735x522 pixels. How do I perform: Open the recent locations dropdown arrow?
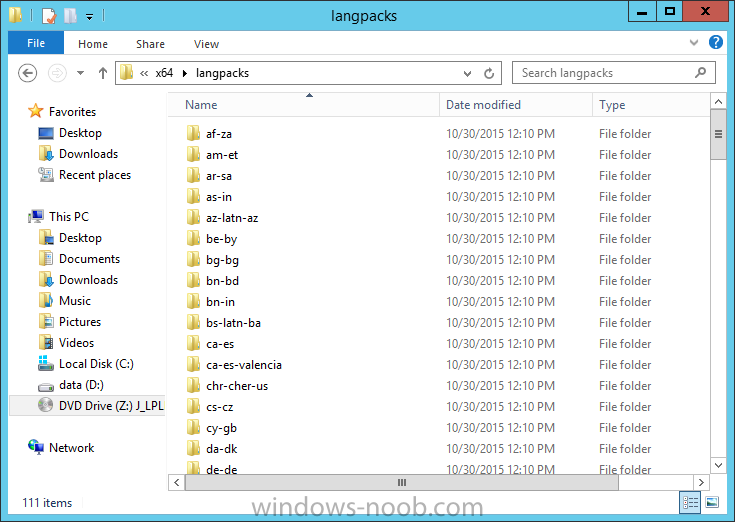tap(81, 73)
